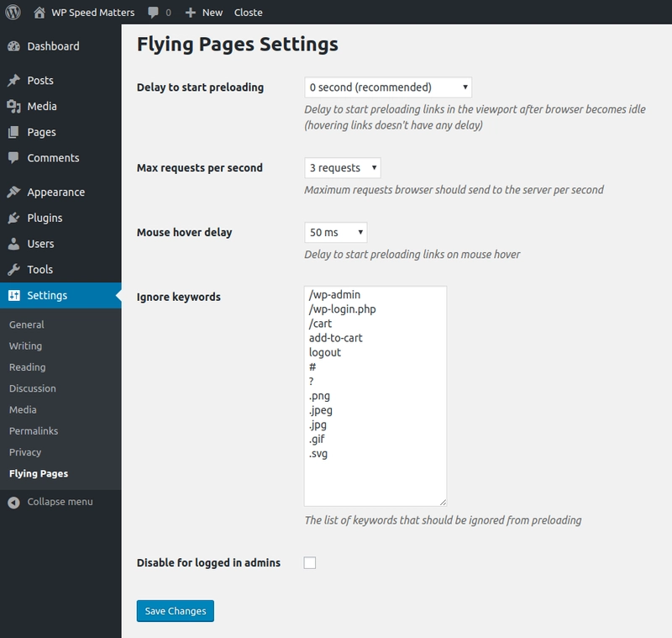Select the Settings menu item

(60, 295)
